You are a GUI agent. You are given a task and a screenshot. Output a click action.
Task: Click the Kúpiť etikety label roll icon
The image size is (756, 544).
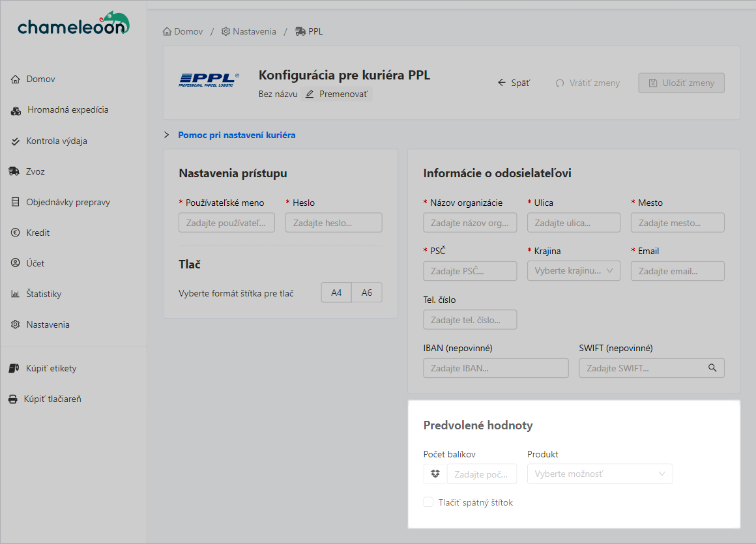click(x=14, y=368)
